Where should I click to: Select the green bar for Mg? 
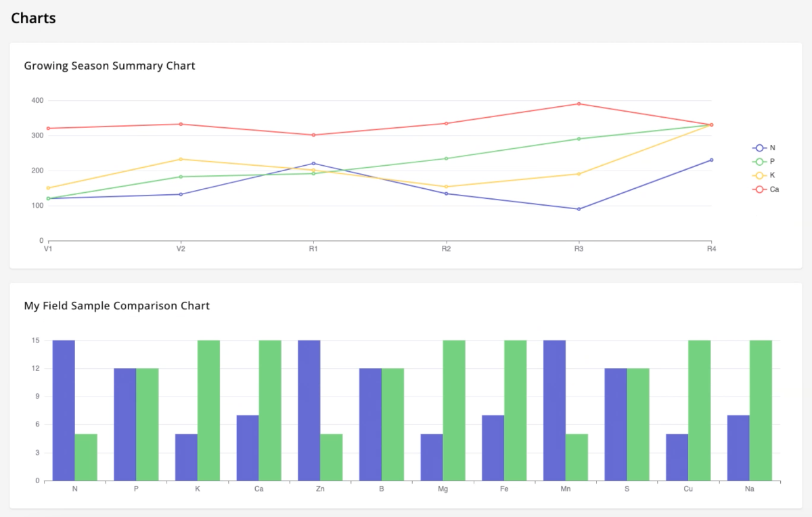(454, 411)
